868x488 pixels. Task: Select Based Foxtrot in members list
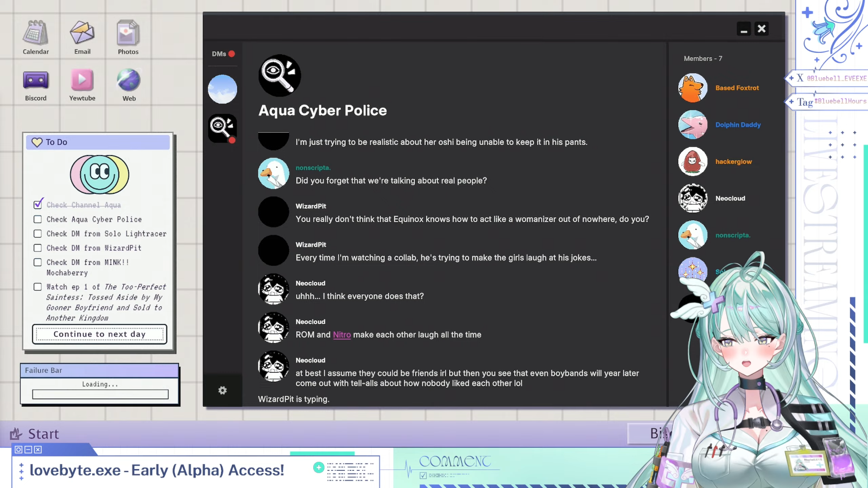[x=737, y=88]
